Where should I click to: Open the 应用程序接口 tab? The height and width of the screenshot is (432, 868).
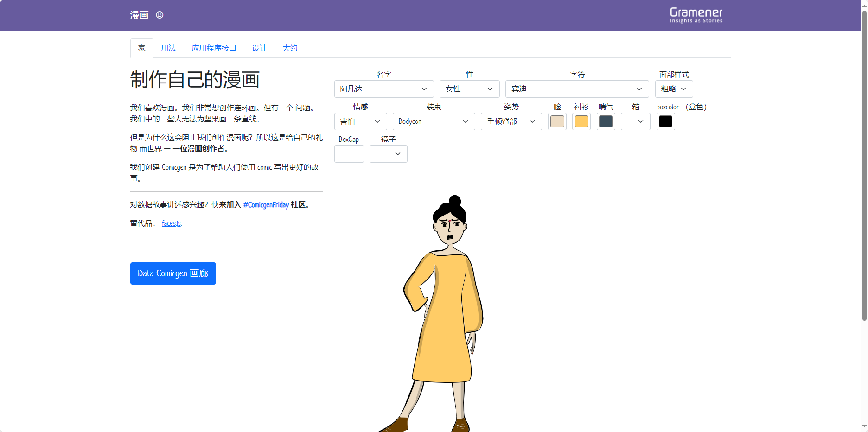click(x=214, y=48)
